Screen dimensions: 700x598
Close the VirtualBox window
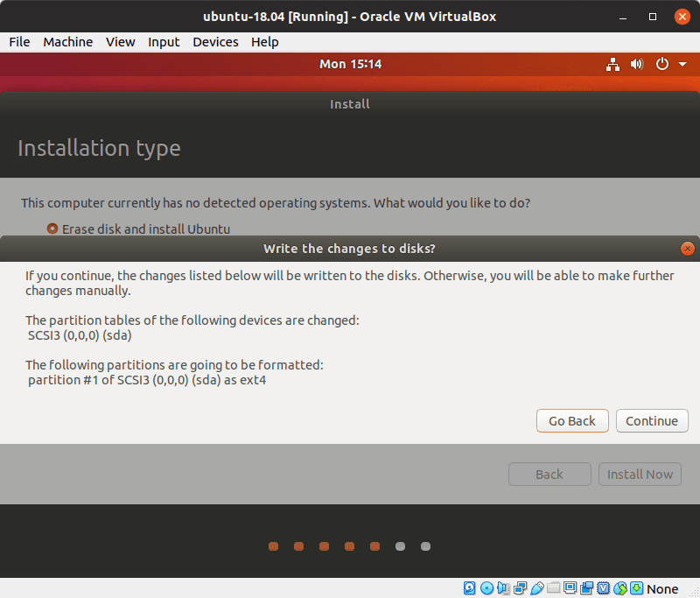coord(682,17)
